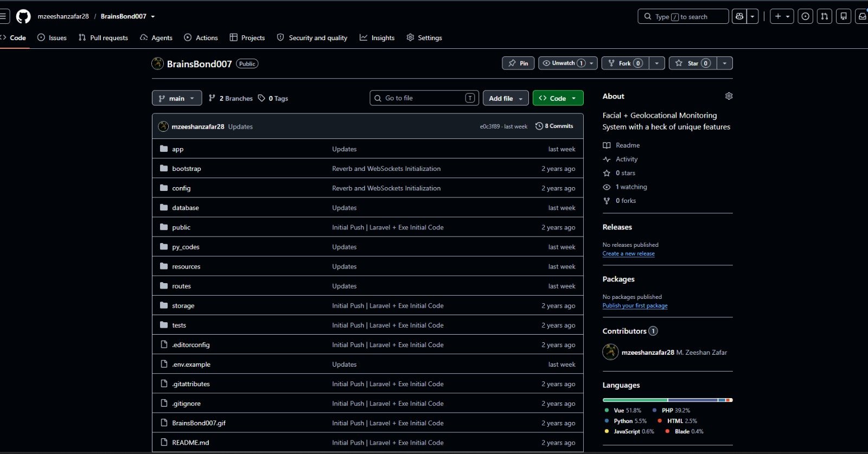Viewport: 868px width, 454px height.
Task: Click the folder icon for config
Action: [164, 188]
